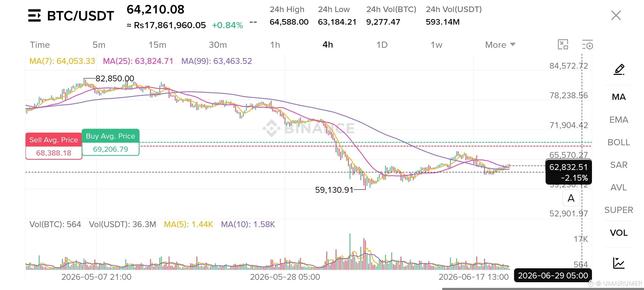
Task: Click the 71,904.42 price axis label
Action: [x=569, y=125]
